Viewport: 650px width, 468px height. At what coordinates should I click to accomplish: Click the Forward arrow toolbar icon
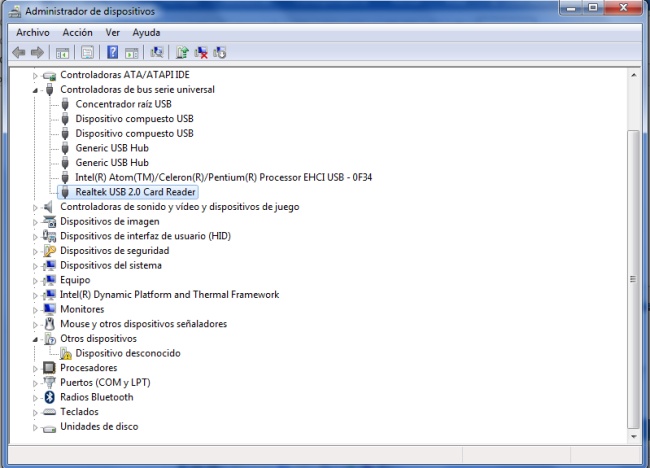[x=37, y=52]
